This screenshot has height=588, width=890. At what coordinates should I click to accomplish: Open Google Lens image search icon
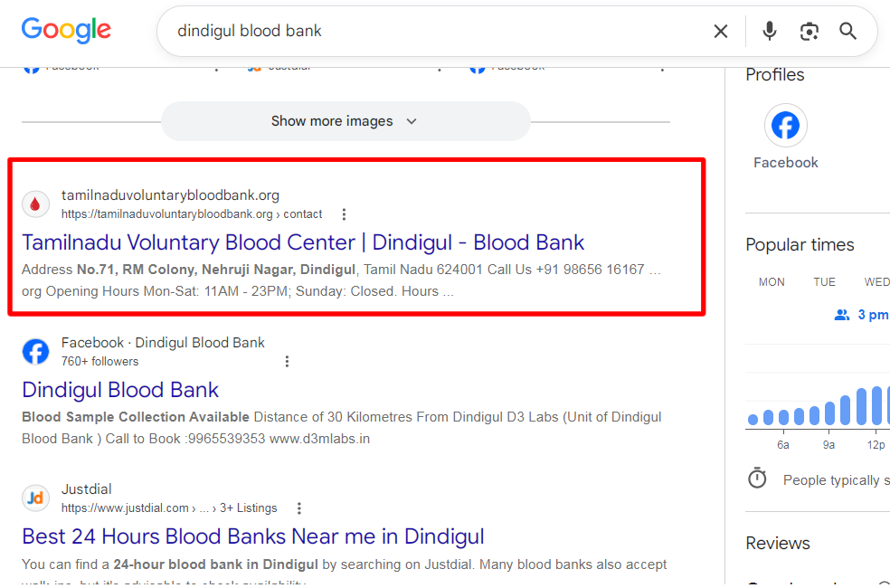point(809,32)
